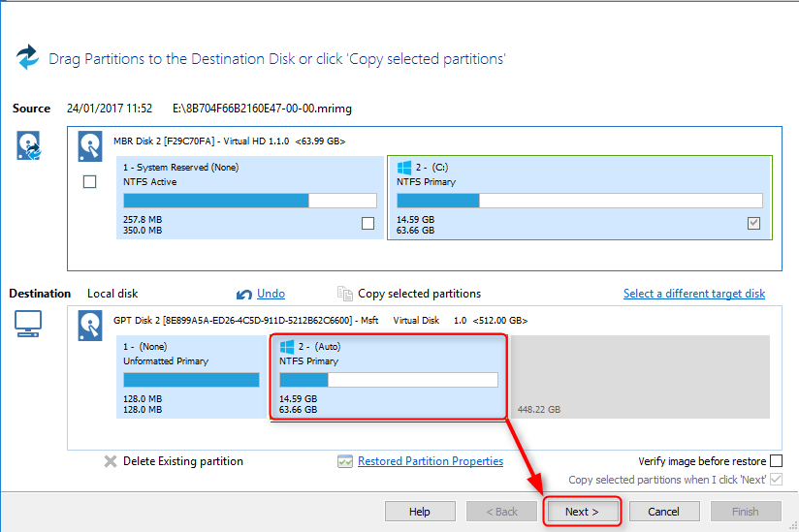Click the restore arrows icon beside the heading
This screenshot has height=532, width=799.
pos(27,57)
